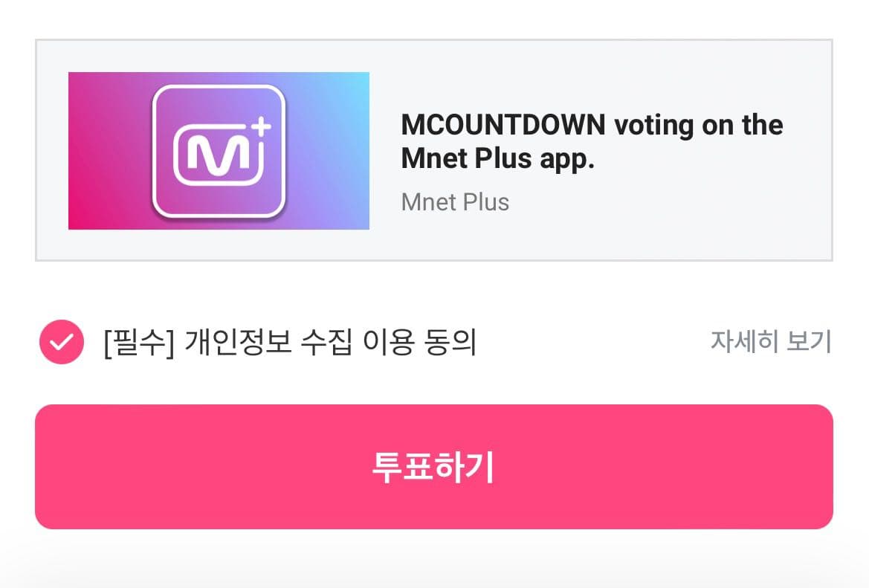This screenshot has height=588, width=869.
Task: Expand details with 자세히 보기
Action: click(770, 342)
